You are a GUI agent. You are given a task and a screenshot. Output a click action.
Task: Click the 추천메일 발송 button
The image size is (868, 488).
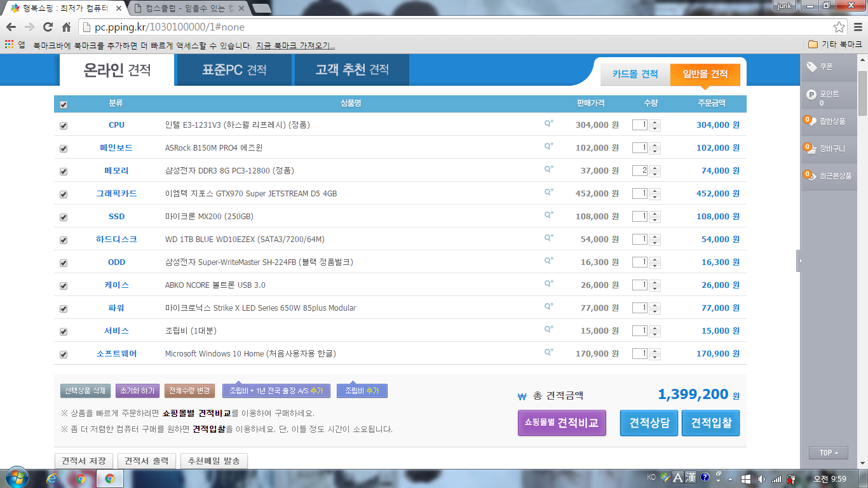point(214,461)
